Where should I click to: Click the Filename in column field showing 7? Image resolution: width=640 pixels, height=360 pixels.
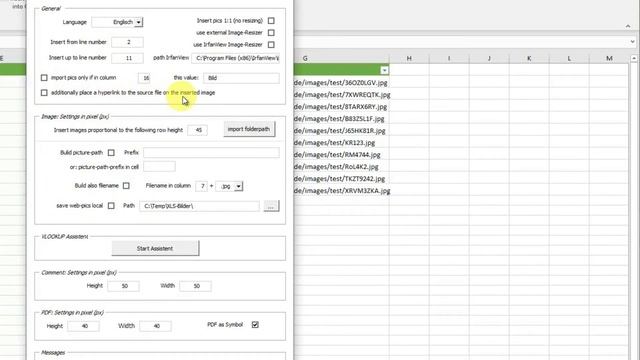(202, 186)
